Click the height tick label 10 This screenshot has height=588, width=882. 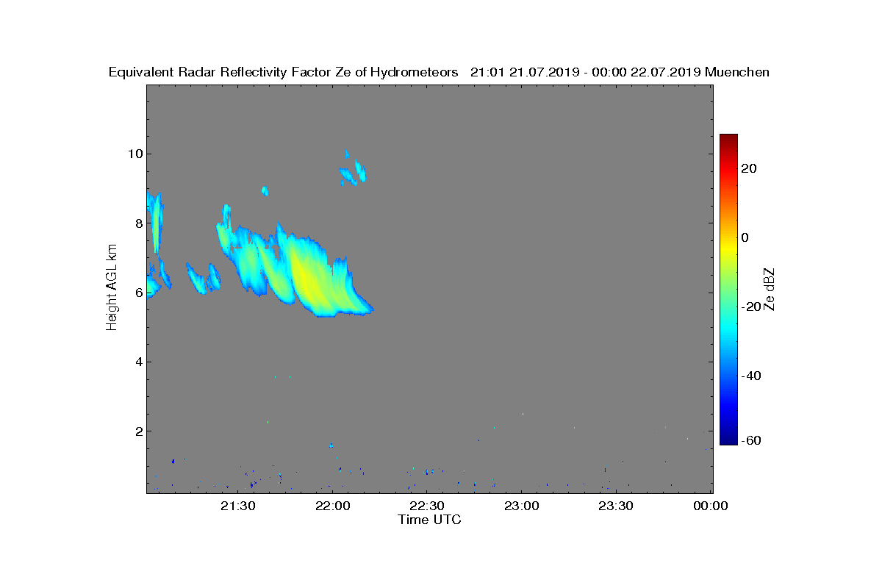[x=135, y=154]
